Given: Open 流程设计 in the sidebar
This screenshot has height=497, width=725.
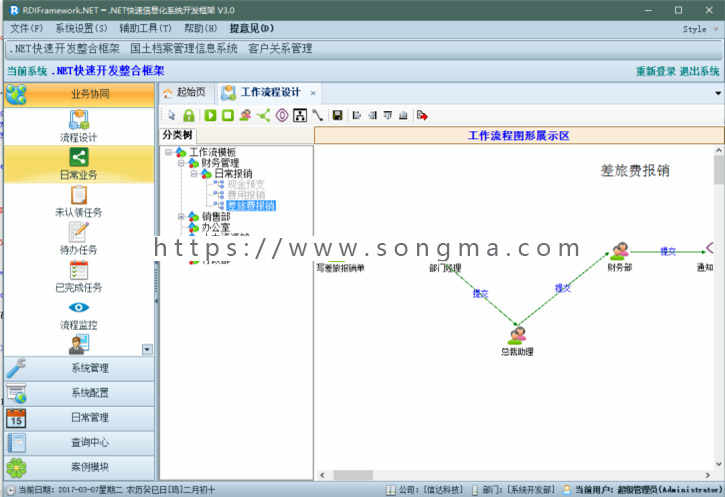Looking at the screenshot, I should [79, 126].
